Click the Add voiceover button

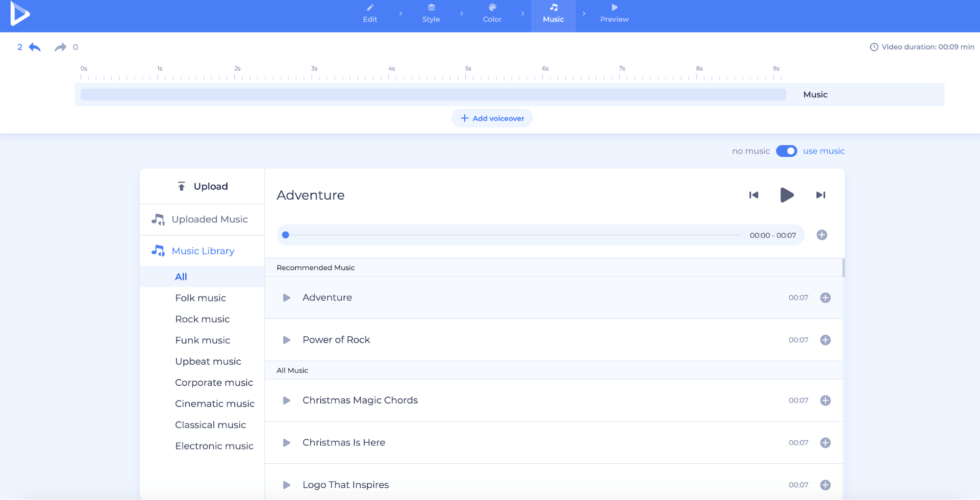point(492,118)
